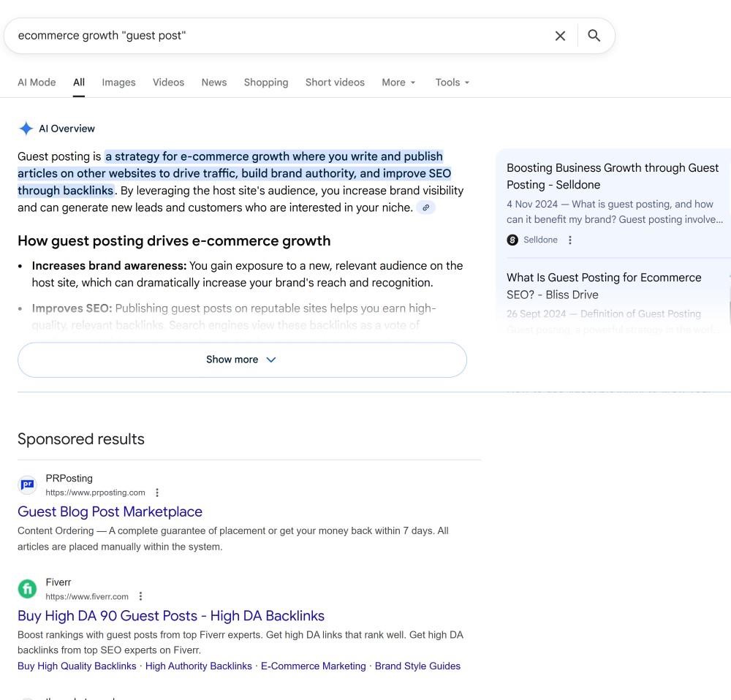731x700 pixels.
Task: Click the Selldone source favicon
Action: click(x=512, y=240)
